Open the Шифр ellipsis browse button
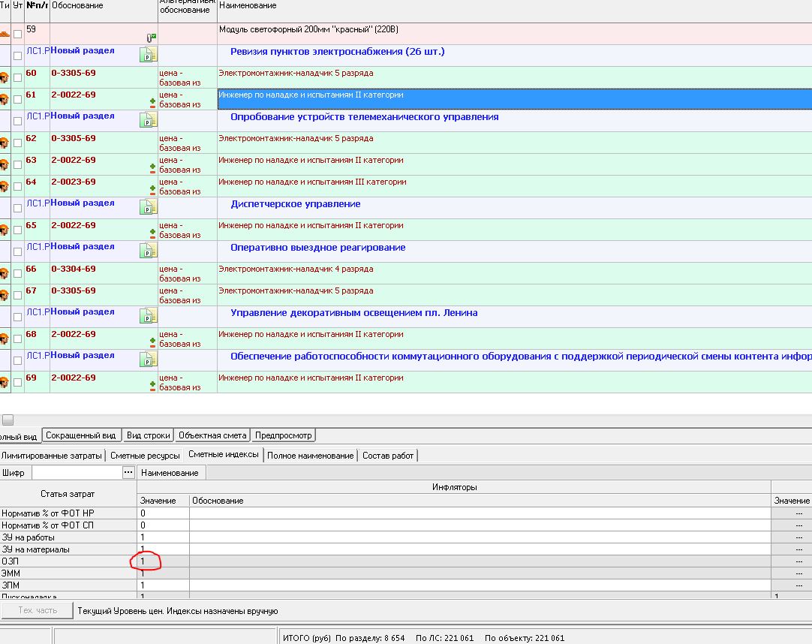 click(x=128, y=472)
